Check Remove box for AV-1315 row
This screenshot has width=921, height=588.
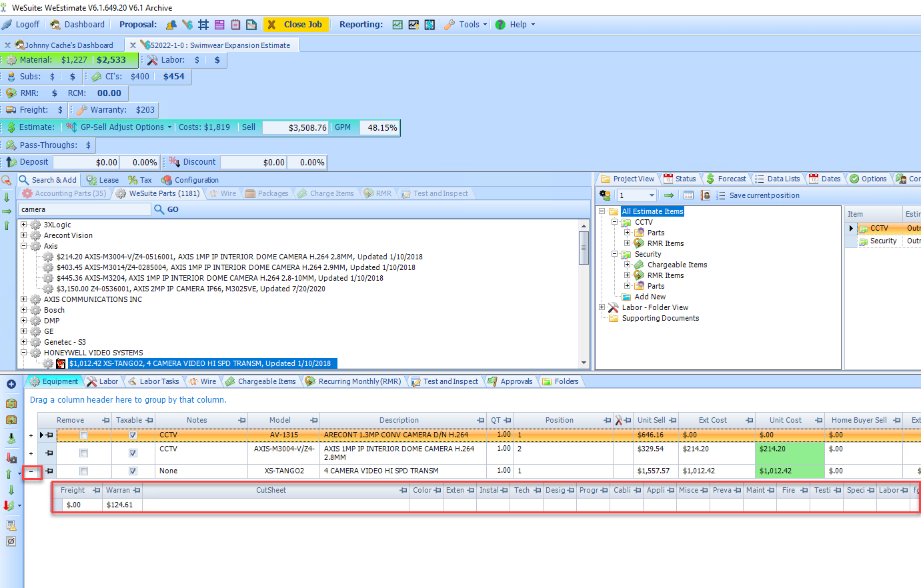tap(83, 435)
